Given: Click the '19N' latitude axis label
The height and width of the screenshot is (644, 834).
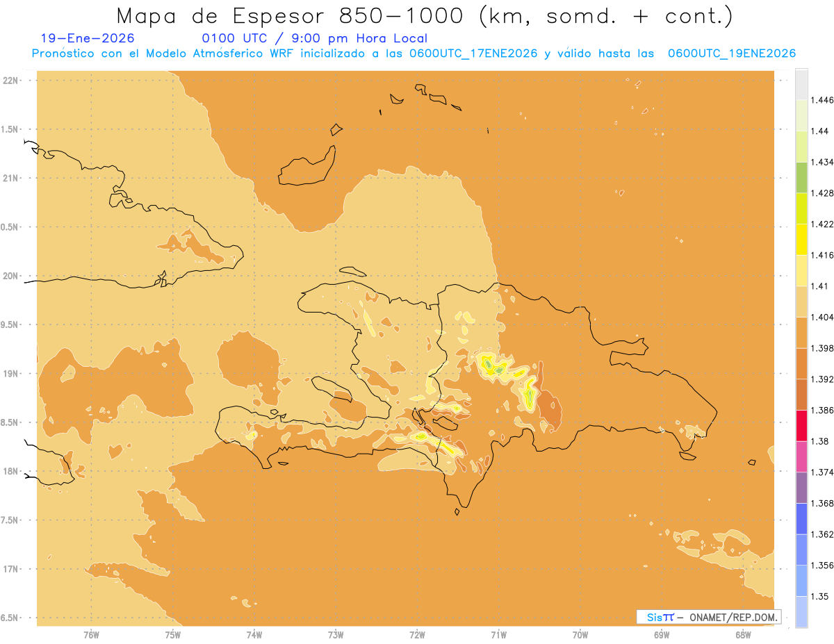Looking at the screenshot, I should coord(11,374).
